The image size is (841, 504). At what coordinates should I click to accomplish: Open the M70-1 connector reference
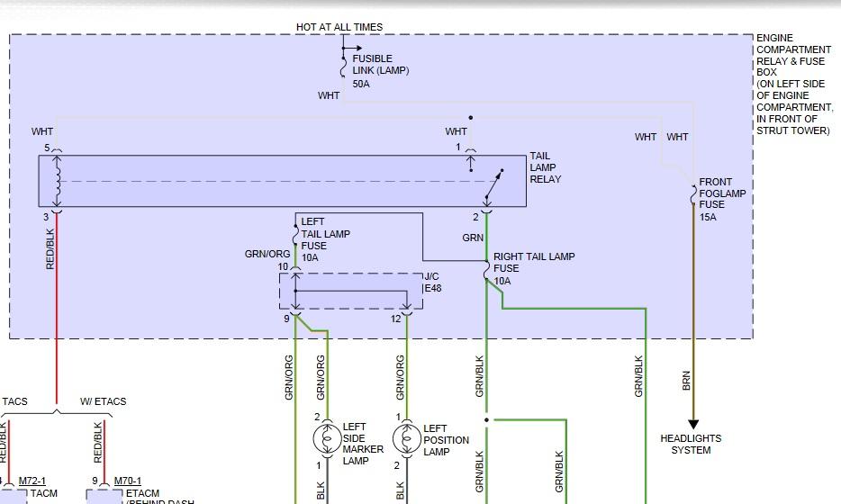pyautogui.click(x=128, y=481)
